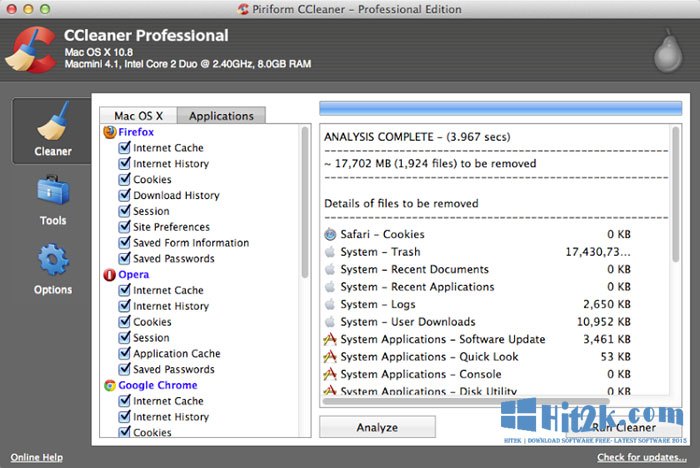Click the 2,650 KB size value
Image resolution: width=700 pixels, height=468 pixels.
[607, 304]
